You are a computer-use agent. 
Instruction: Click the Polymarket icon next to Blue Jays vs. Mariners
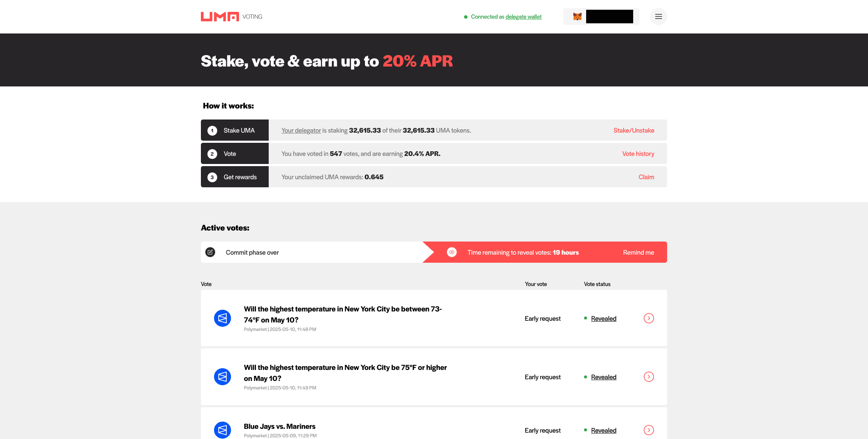(222, 430)
